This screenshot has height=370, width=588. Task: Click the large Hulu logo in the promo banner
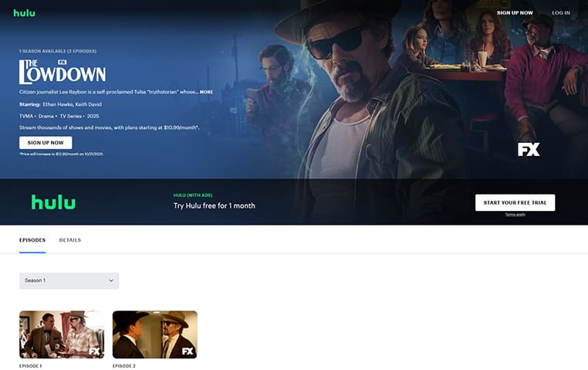point(53,202)
